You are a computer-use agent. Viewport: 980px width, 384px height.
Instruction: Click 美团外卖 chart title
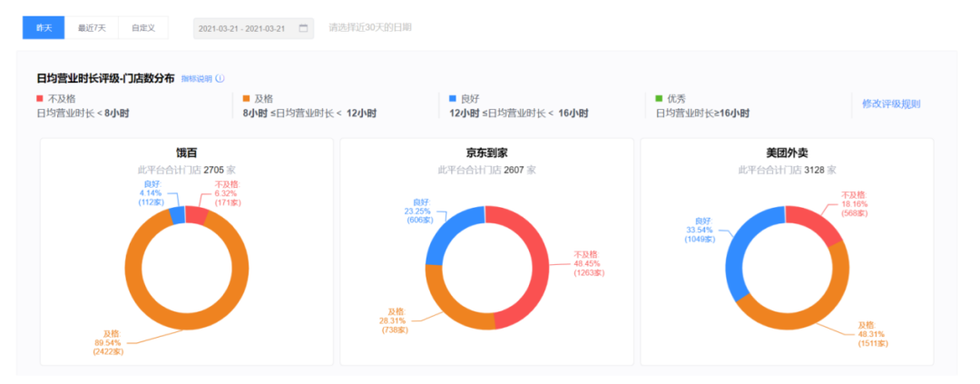coord(787,153)
